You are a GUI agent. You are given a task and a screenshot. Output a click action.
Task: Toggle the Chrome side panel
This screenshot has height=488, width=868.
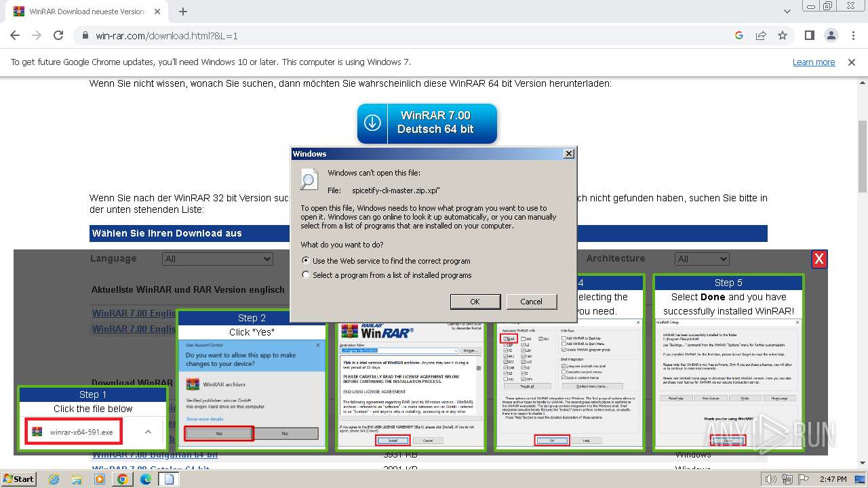[810, 35]
